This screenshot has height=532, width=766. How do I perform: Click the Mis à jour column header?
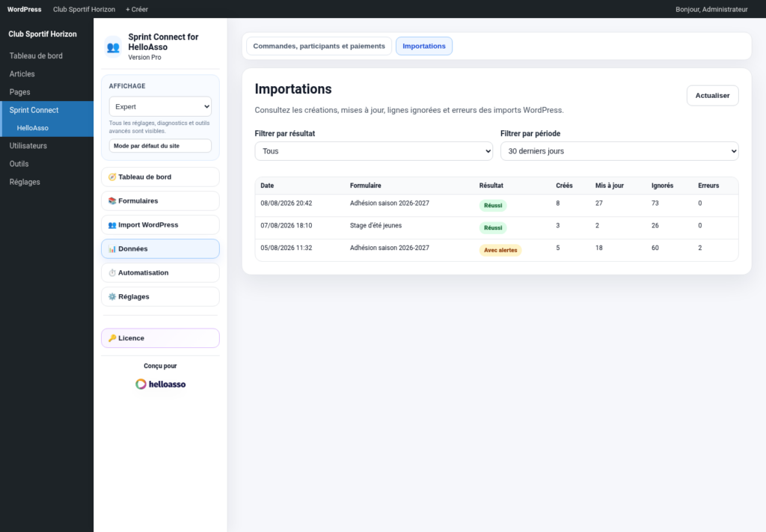coord(609,186)
